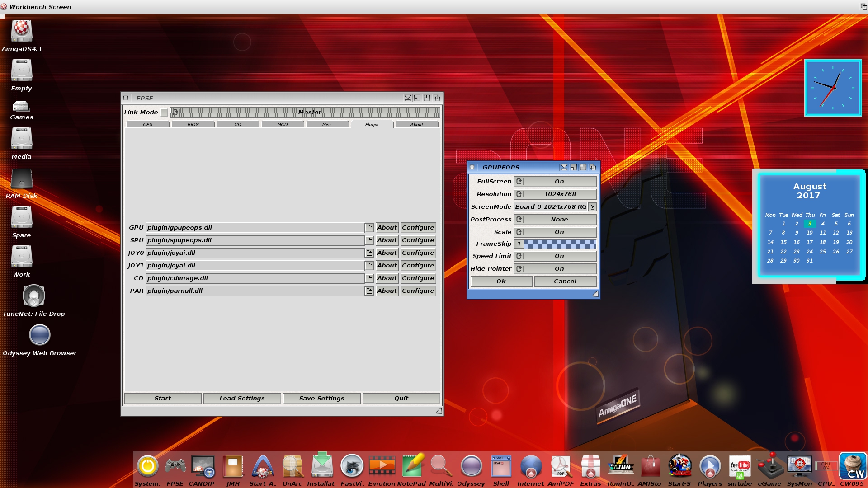868x488 pixels.
Task: Browse for PAR plugin file
Action: coord(369,291)
